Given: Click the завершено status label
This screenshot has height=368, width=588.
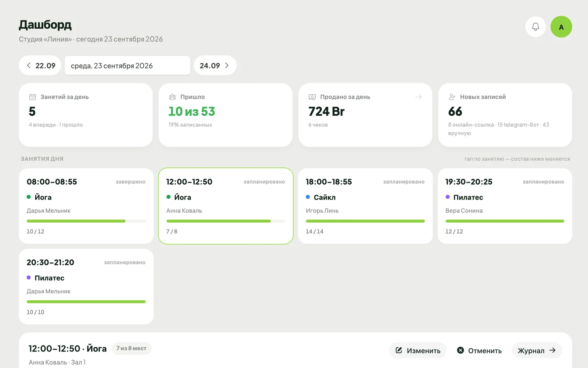Looking at the screenshot, I should click(130, 182).
